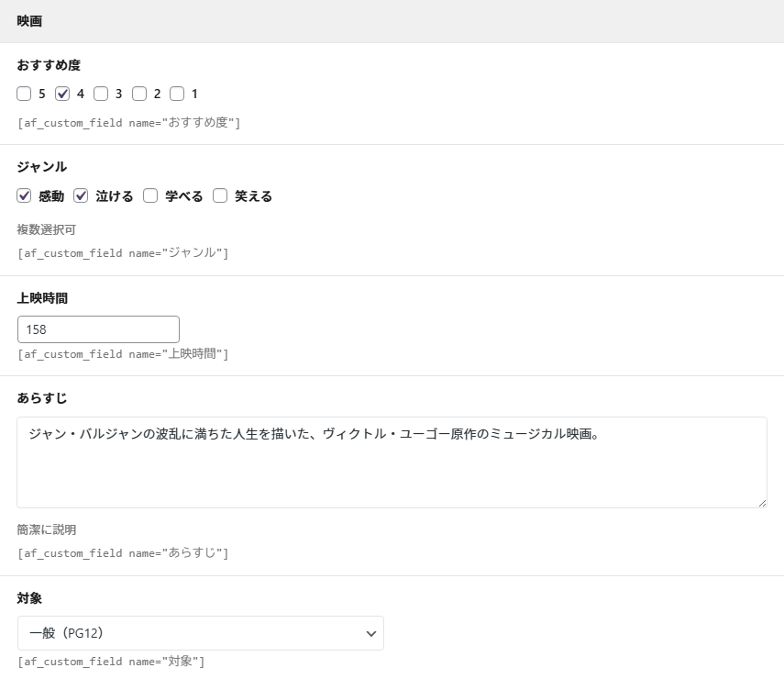
Task: Enable the 笑える genre checkbox
Action: (x=220, y=195)
